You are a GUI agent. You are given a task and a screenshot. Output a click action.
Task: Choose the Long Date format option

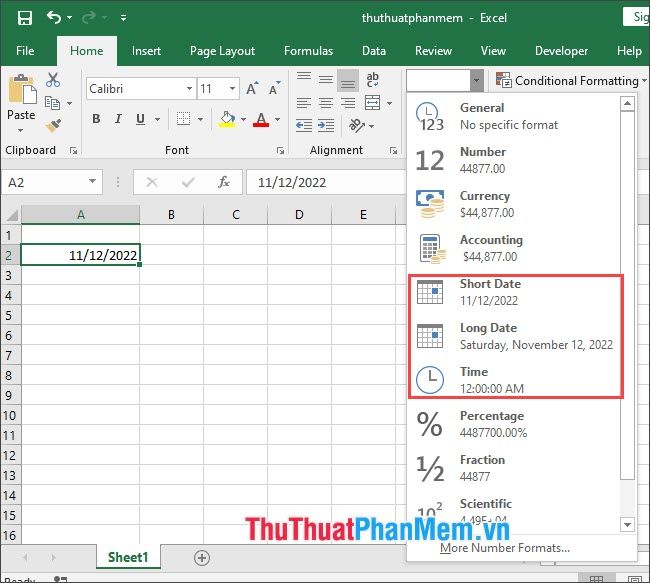pyautogui.click(x=520, y=336)
